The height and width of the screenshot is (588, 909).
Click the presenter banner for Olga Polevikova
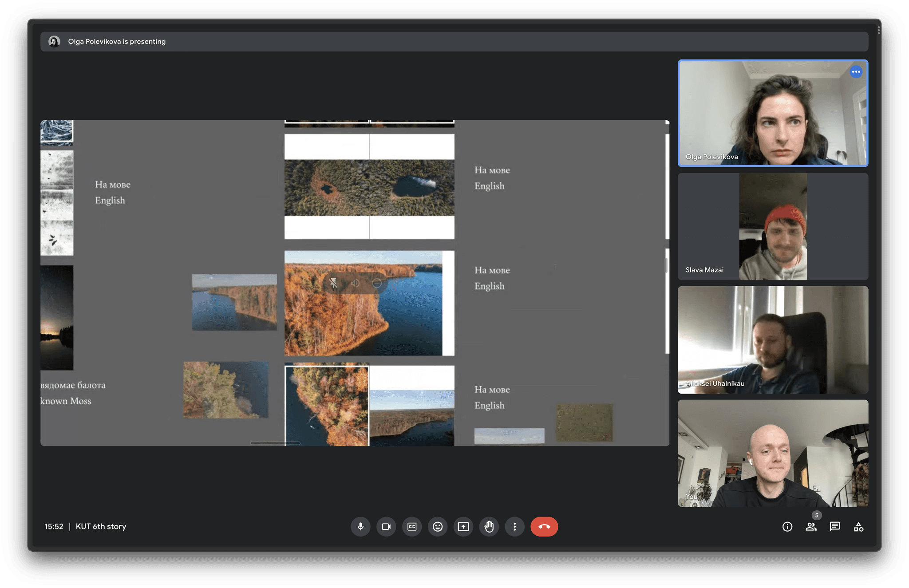coord(117,42)
